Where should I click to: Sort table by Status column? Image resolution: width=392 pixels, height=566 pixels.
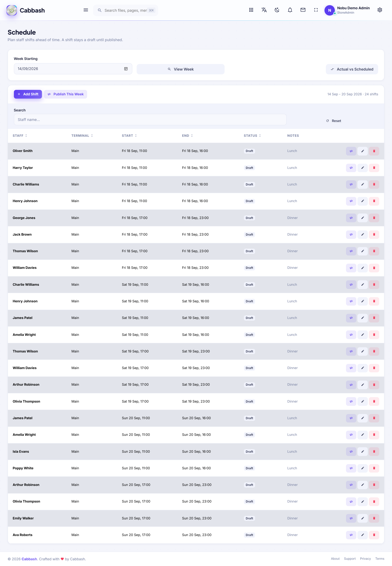tap(252, 136)
